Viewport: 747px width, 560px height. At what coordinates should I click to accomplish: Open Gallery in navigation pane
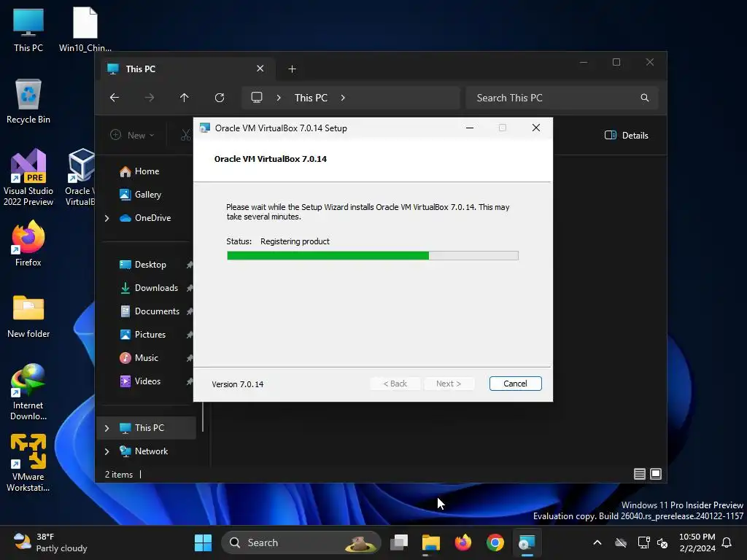147,194
